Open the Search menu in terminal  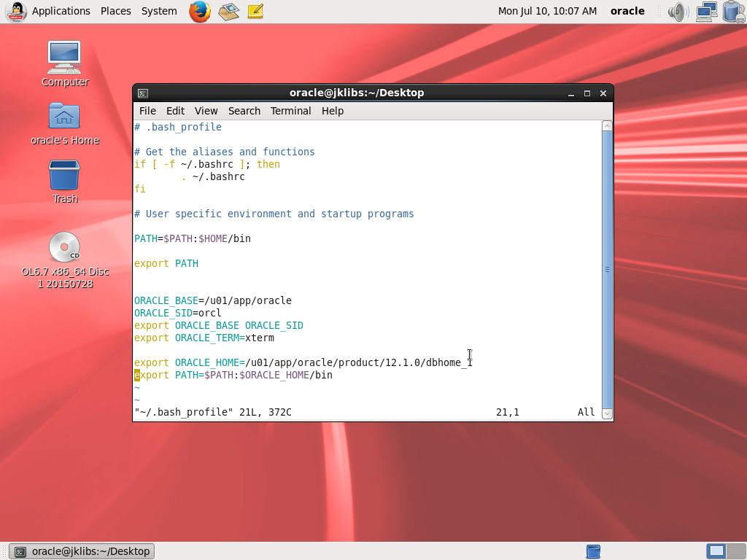(244, 111)
